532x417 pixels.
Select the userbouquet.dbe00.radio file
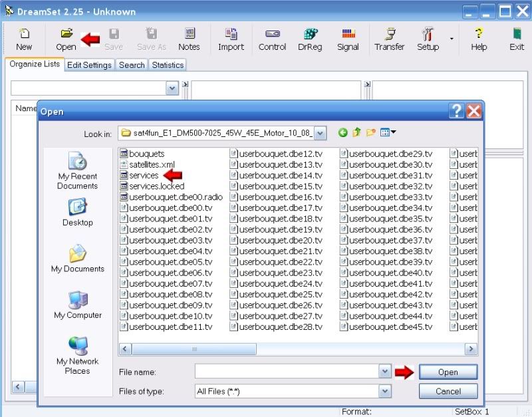[x=172, y=197]
